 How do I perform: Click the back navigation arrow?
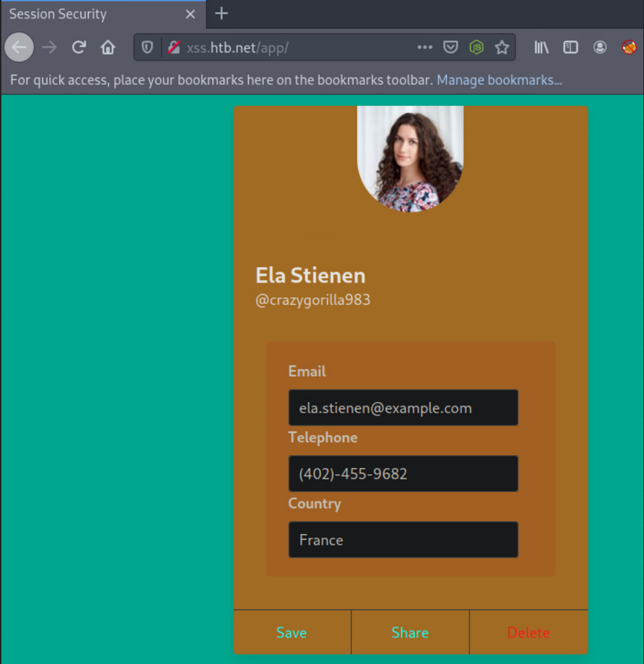coord(19,47)
